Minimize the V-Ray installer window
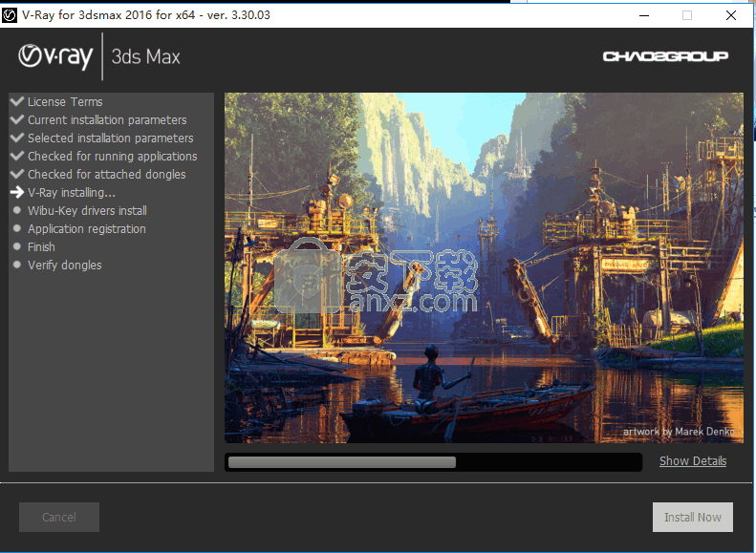The height and width of the screenshot is (553, 756). (644, 15)
